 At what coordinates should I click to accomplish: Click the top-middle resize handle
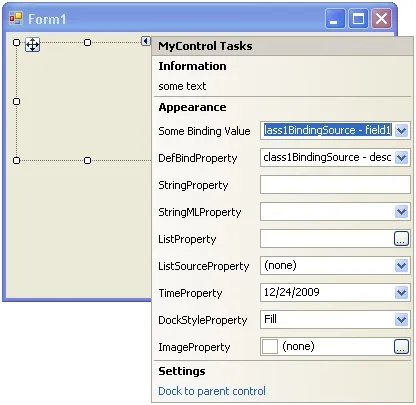click(87, 42)
